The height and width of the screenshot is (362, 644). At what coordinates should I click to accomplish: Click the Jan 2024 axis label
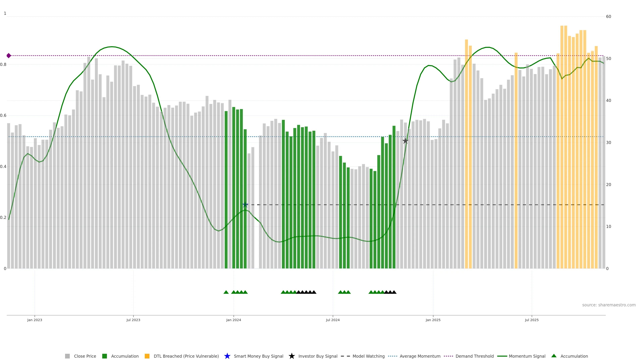pos(233,320)
